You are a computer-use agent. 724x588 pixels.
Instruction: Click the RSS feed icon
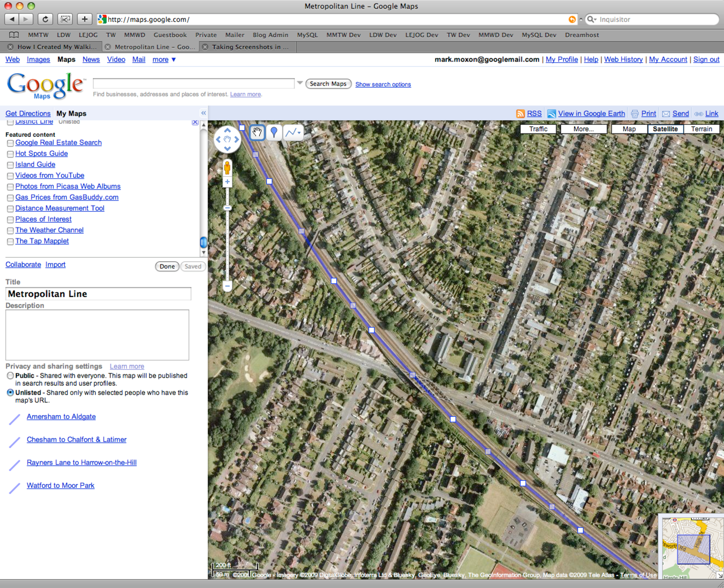[x=520, y=114]
